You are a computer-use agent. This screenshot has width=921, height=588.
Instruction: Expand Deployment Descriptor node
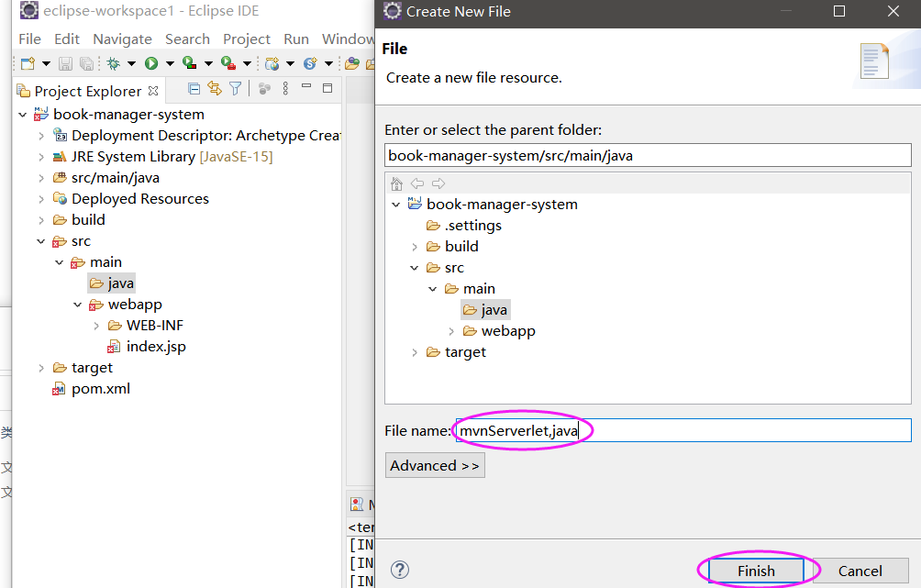click(x=41, y=136)
